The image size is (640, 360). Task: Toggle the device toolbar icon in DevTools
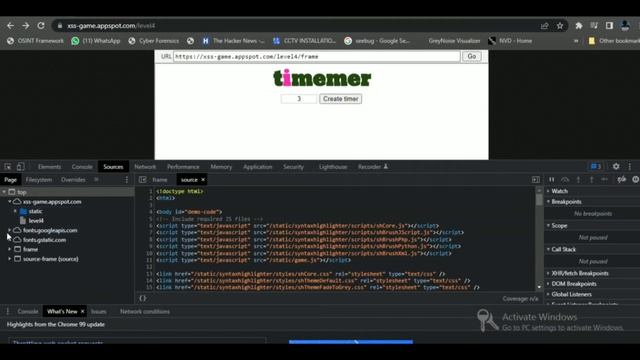coord(20,167)
